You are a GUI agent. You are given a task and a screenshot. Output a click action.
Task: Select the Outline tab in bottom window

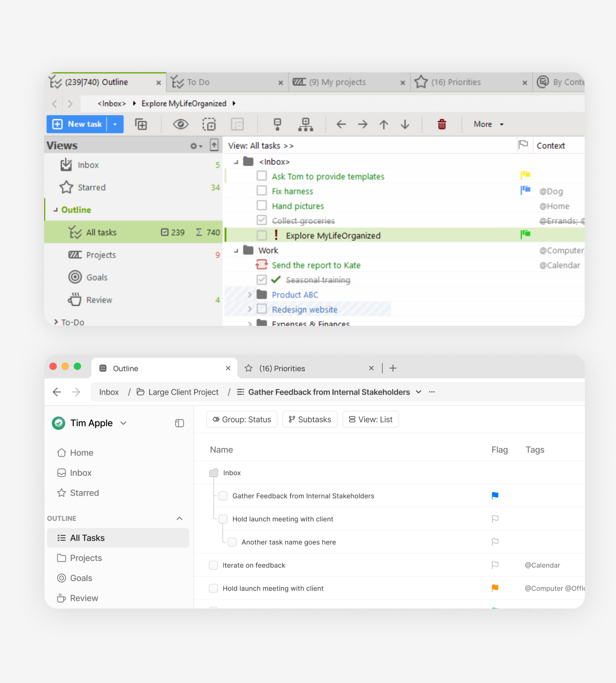pos(164,368)
